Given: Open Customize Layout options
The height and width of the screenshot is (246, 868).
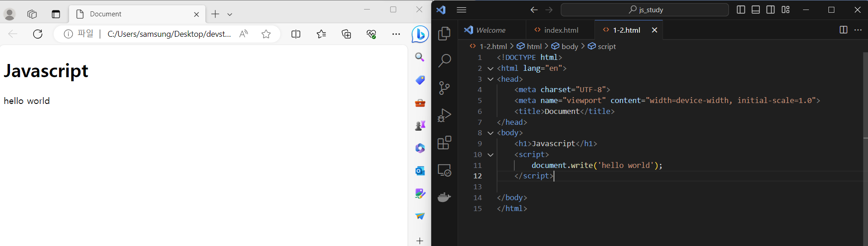Looking at the screenshot, I should [x=785, y=10].
